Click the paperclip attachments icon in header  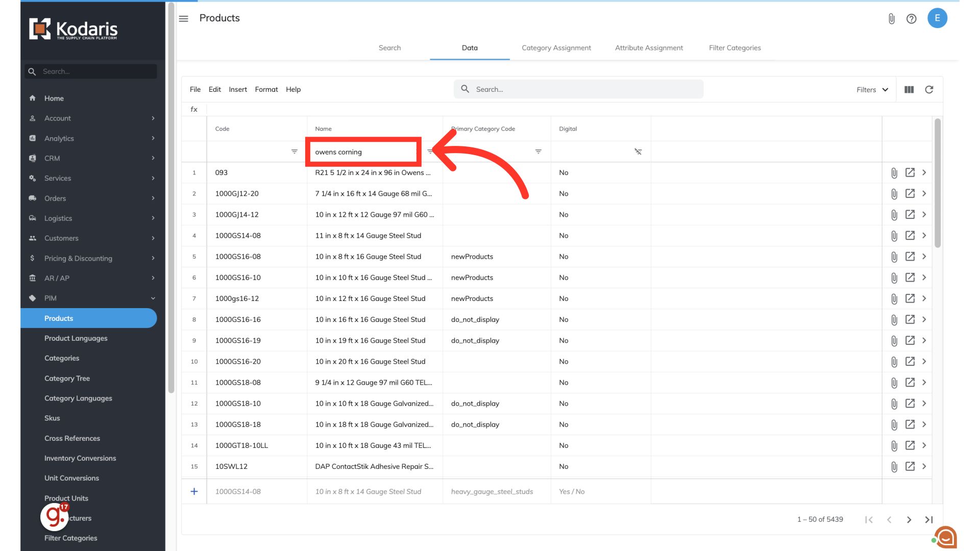891,19
